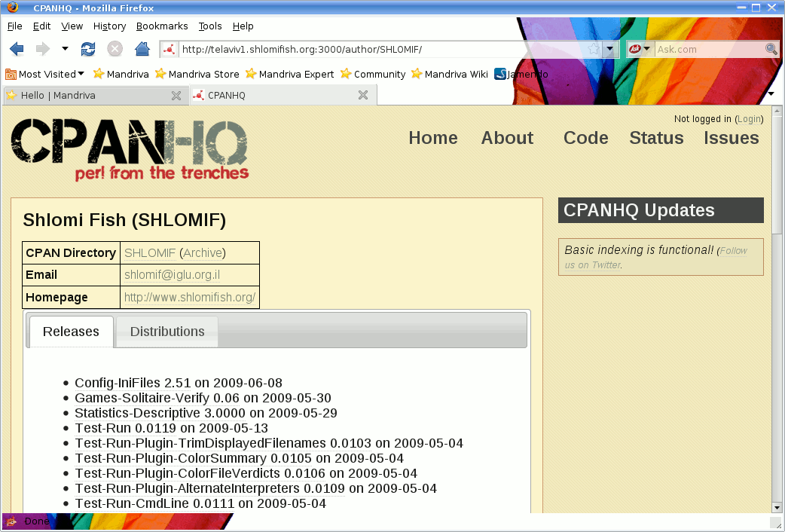
Task: Select the CPANHQ browser tab
Action: pos(283,95)
